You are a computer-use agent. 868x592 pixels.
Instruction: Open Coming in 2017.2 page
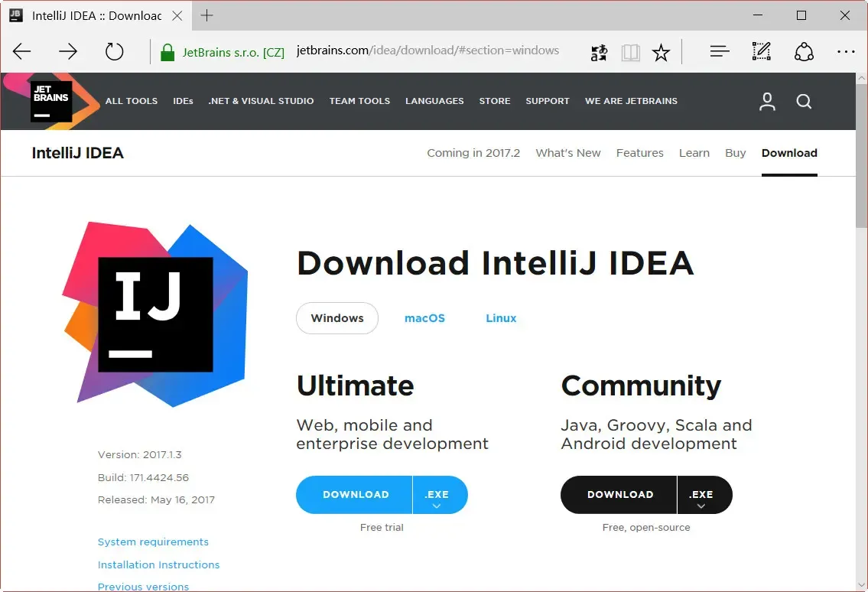point(473,153)
